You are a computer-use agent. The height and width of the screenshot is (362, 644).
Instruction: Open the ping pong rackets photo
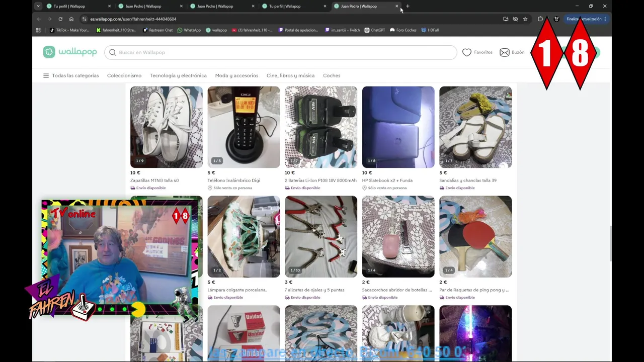pos(475,237)
